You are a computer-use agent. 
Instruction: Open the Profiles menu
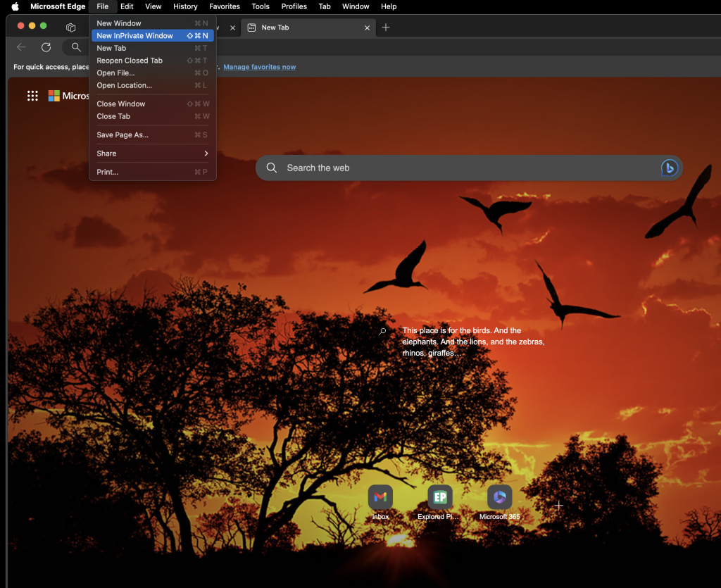click(x=294, y=6)
